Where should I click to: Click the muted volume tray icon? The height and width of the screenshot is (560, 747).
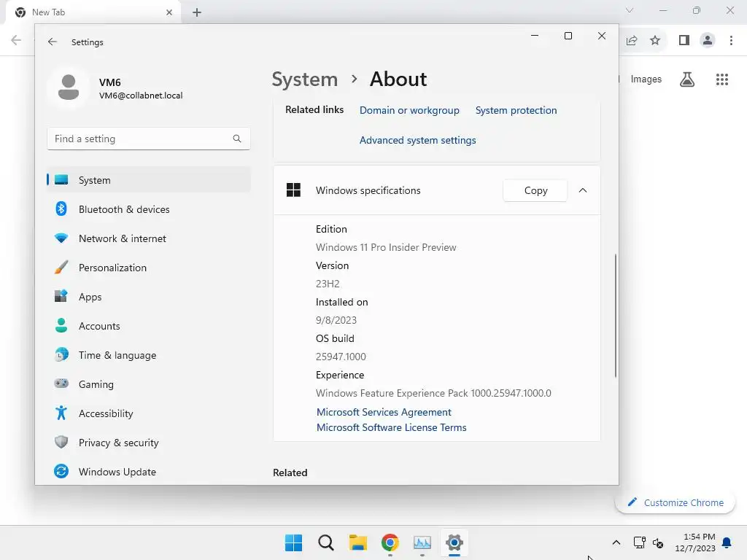click(658, 542)
